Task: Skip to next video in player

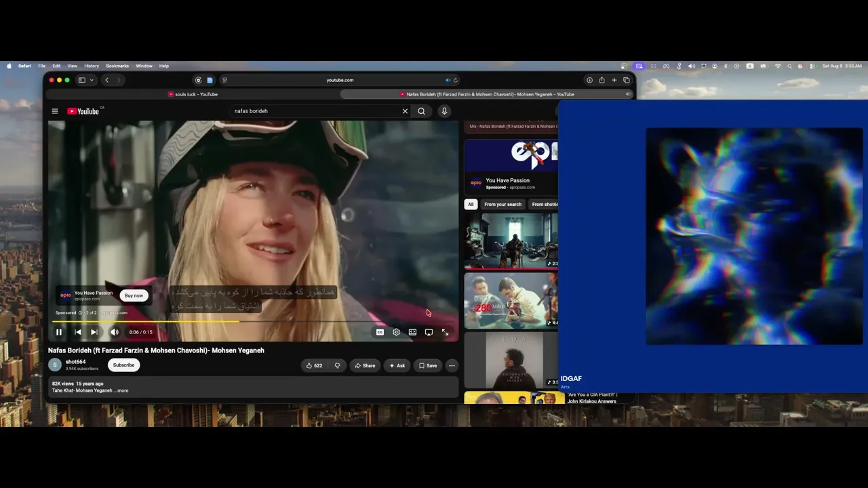Action: click(x=94, y=332)
